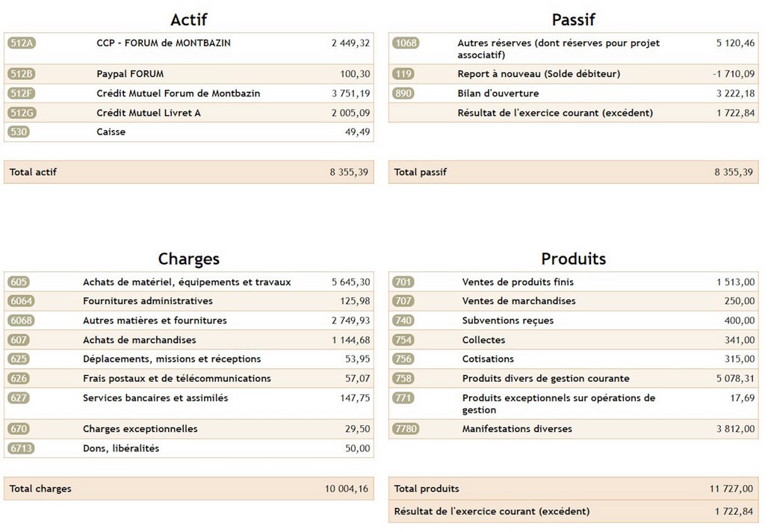Select the 512F account code badge
Viewport: 765px width, 532px height.
22,93
